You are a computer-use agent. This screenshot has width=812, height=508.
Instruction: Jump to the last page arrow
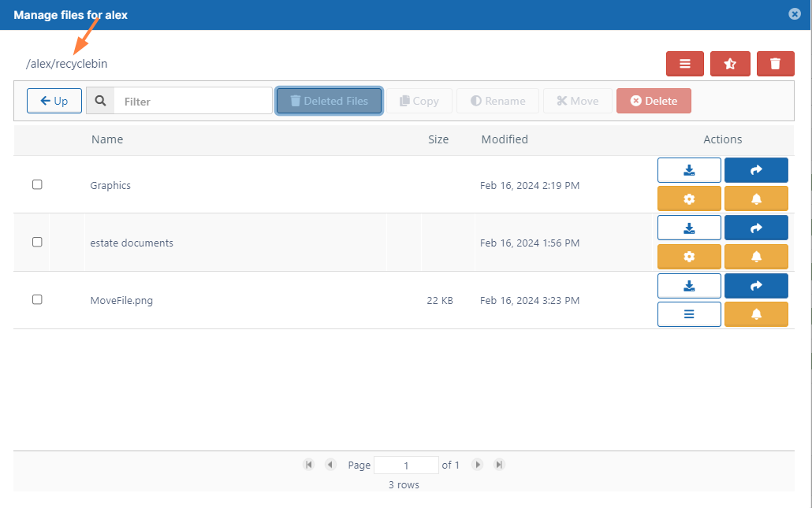point(499,465)
